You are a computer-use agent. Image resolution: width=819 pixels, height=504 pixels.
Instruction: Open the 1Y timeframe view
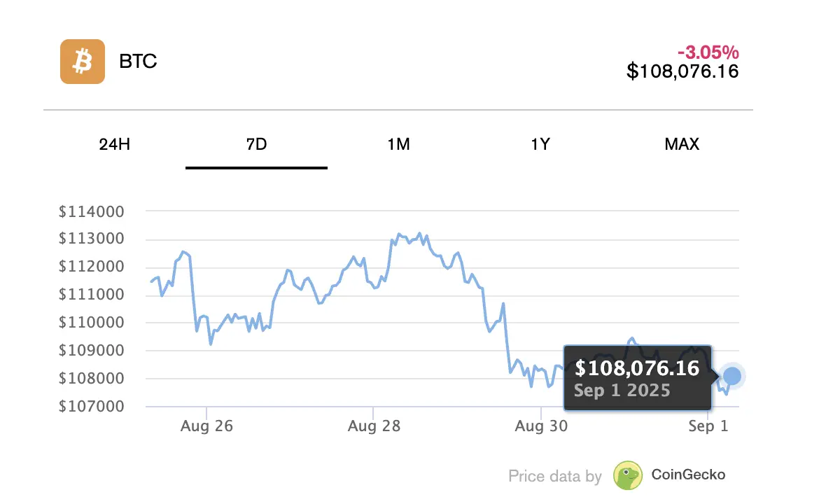[x=540, y=145]
